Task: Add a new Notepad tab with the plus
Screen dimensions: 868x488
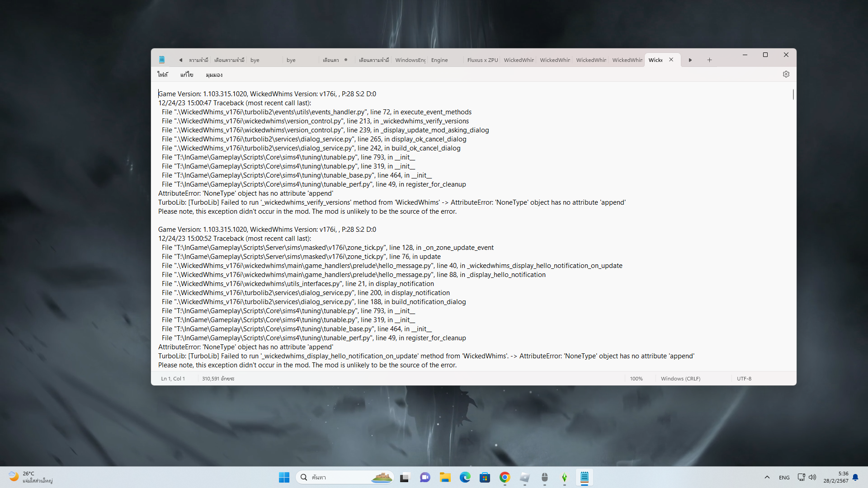Action: point(709,60)
